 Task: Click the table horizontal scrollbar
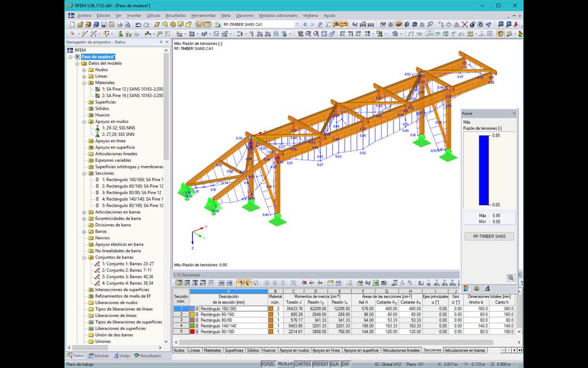(x=336, y=343)
